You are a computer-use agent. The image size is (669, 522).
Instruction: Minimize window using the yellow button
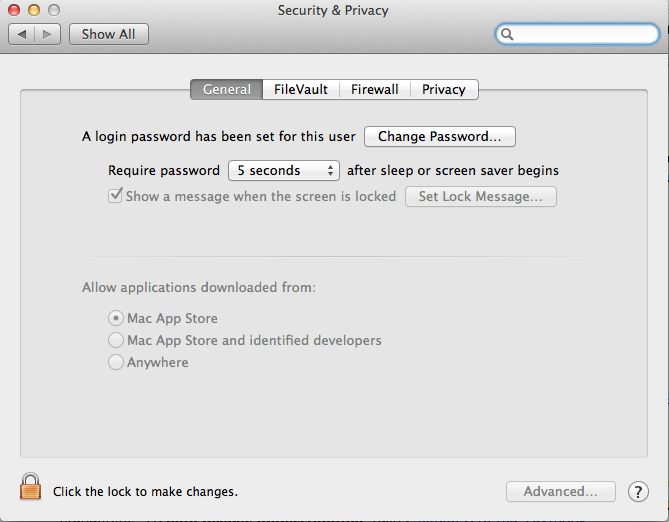tap(34, 10)
